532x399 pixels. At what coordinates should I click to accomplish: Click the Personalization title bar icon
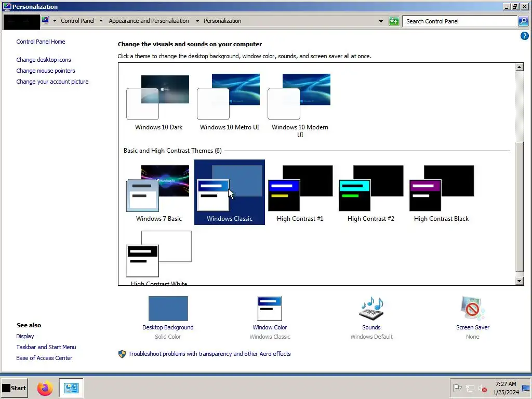click(x=7, y=6)
